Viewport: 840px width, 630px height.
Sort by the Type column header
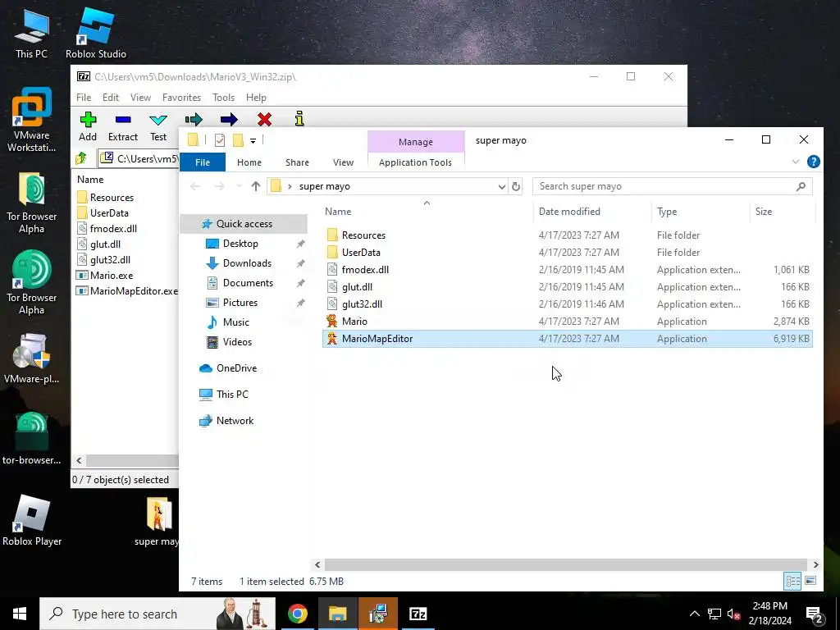[667, 212]
